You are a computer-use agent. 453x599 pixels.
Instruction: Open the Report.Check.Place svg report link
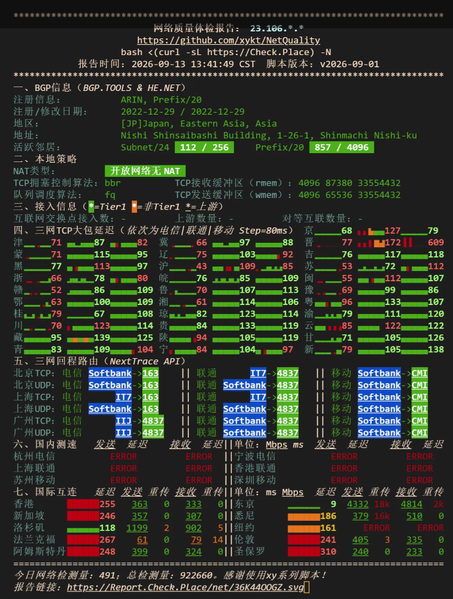(x=185, y=587)
